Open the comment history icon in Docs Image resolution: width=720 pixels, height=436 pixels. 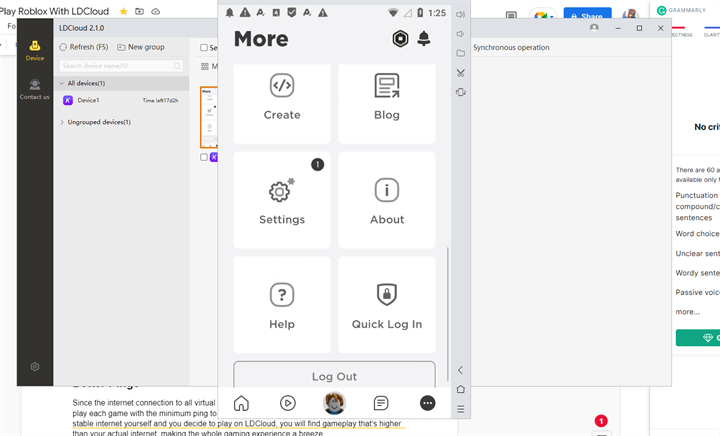point(511,15)
